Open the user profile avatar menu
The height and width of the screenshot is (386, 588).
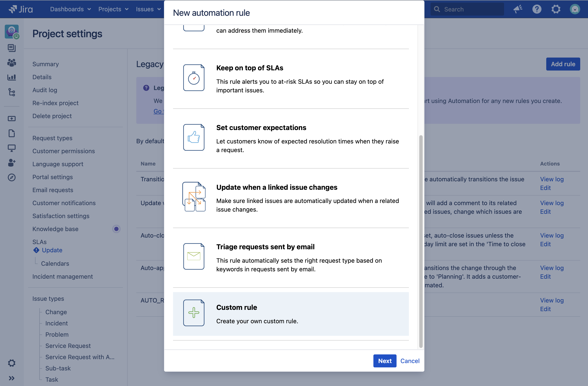575,9
